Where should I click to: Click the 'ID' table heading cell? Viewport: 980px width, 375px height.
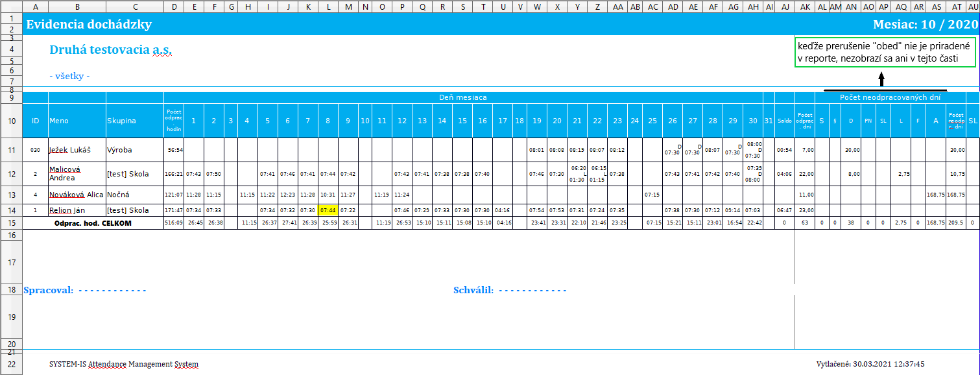36,120
